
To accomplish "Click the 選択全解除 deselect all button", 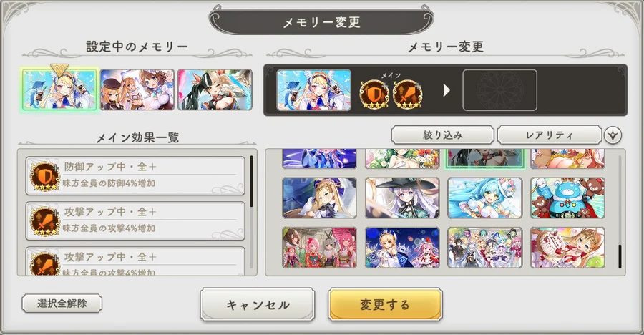I will click(x=62, y=304).
